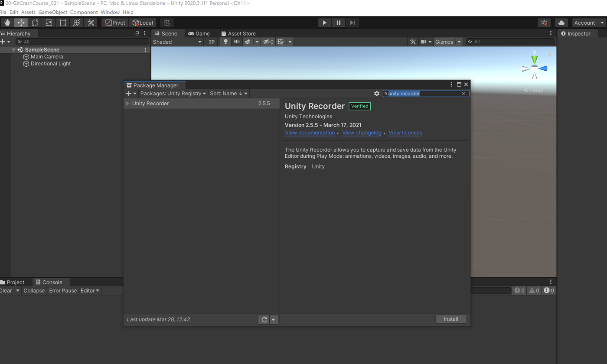Select the combined Transform tool

76,23
